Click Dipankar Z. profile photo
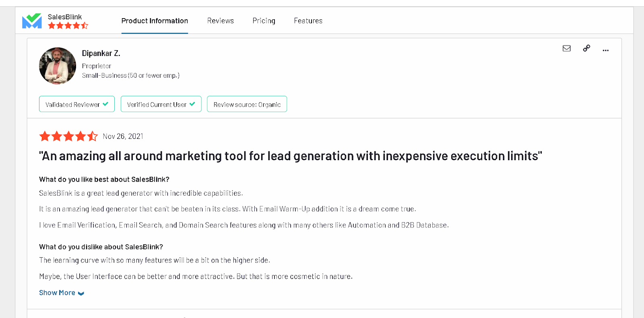This screenshot has height=318, width=644. (58, 66)
